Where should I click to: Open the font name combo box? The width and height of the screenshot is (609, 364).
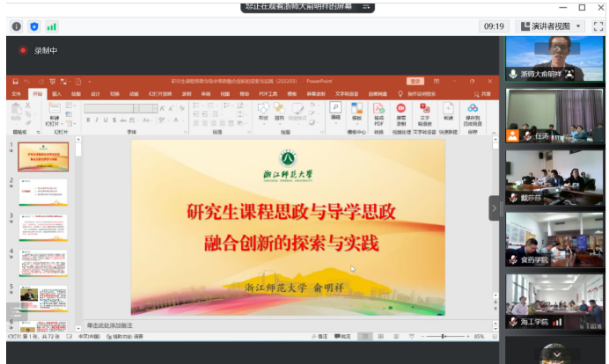click(111, 108)
